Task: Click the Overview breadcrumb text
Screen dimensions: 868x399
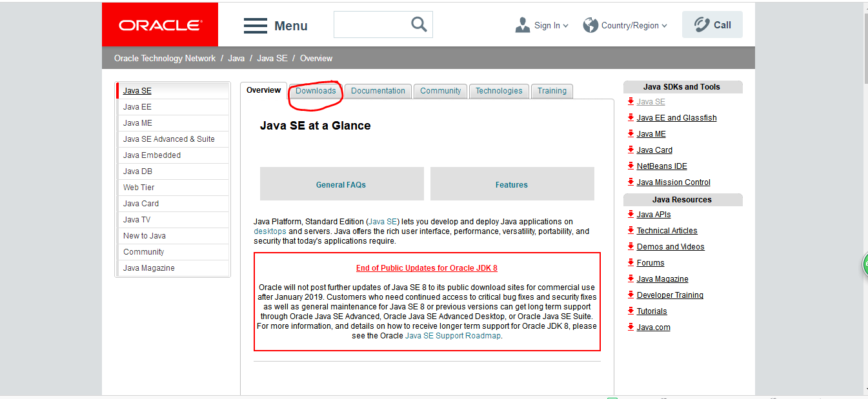Action: 316,58
